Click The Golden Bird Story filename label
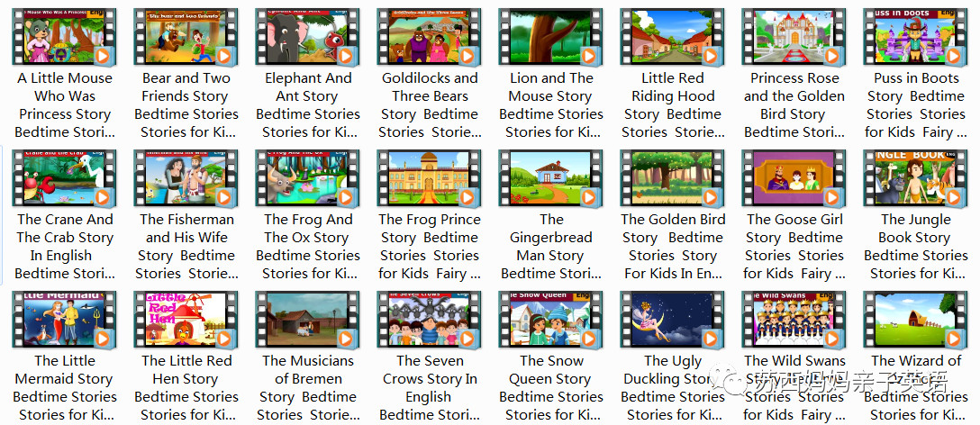This screenshot has height=425, width=980. (x=673, y=246)
